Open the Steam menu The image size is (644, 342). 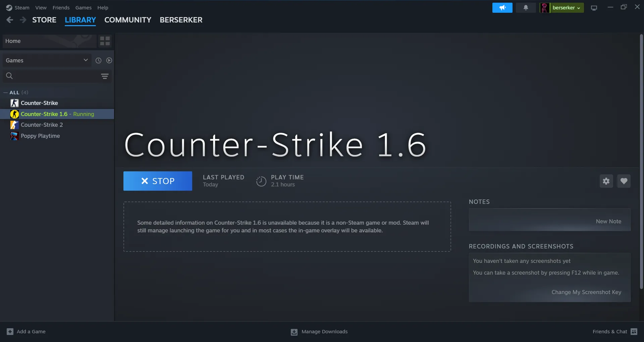22,8
